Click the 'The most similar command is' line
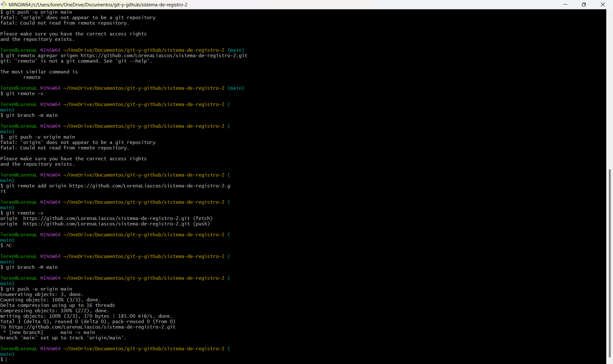The width and height of the screenshot is (613, 364). click(39, 72)
